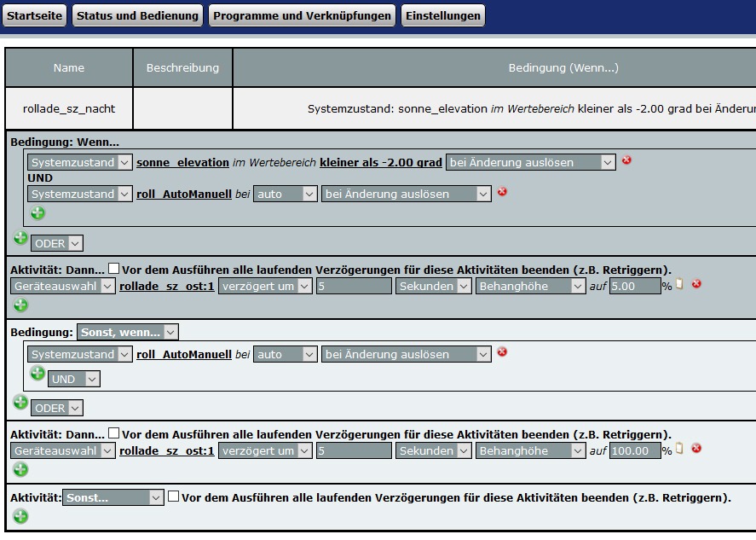The height and width of the screenshot is (540, 756).
Task: Add activity with plus under Aktivität: Sonst...
Action: click(x=20, y=516)
